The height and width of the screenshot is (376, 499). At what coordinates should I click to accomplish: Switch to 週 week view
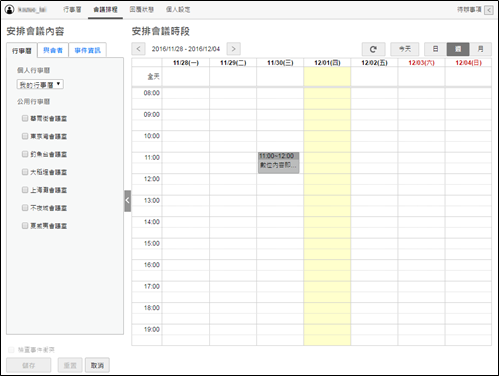pyautogui.click(x=458, y=49)
